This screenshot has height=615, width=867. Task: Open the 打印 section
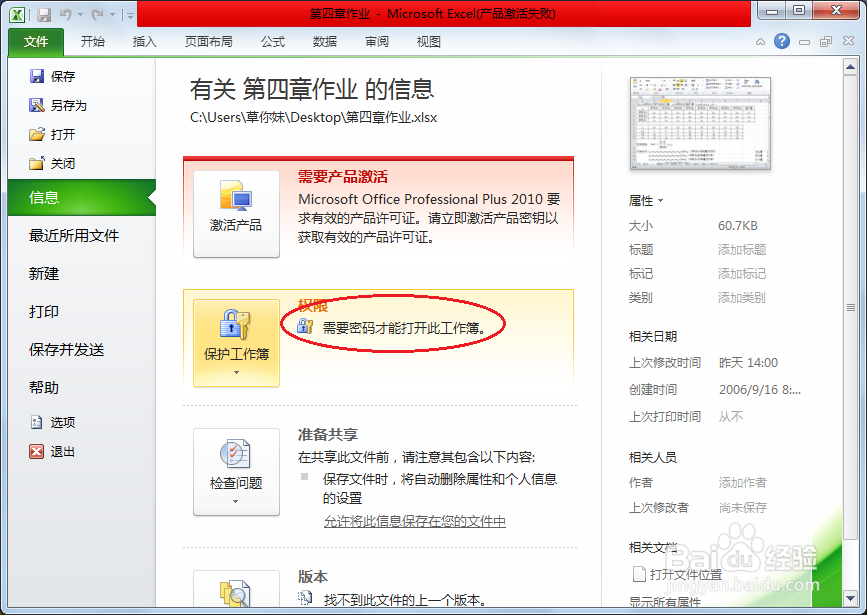point(44,312)
